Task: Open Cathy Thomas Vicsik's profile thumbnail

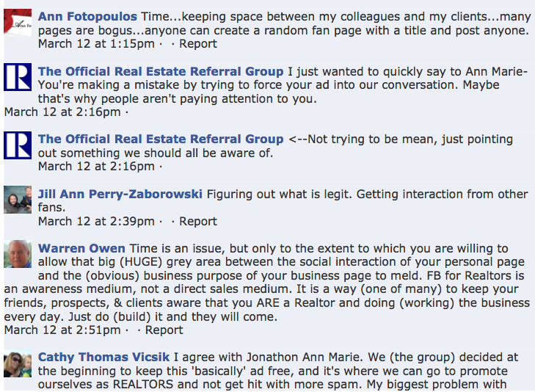Action: 18,365
